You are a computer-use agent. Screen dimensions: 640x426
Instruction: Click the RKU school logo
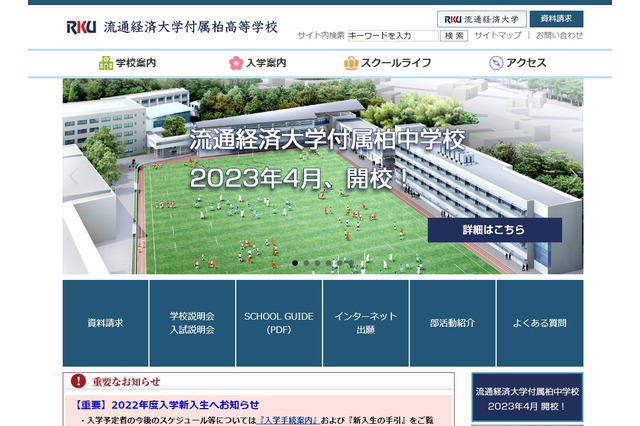(81, 27)
